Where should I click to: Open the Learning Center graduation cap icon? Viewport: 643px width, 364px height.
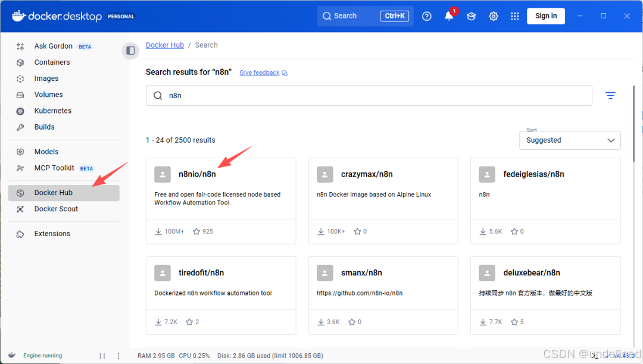(471, 16)
